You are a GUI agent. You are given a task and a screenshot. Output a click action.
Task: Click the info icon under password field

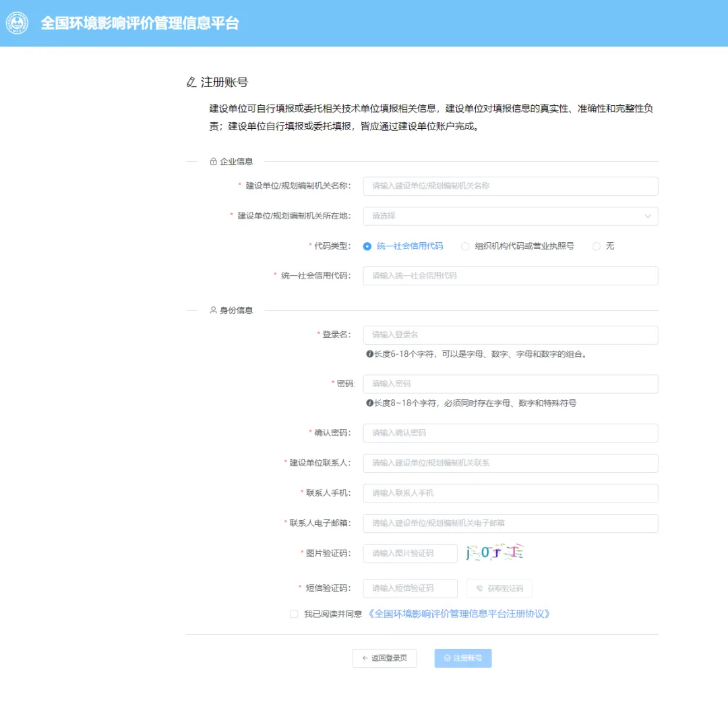point(369,403)
